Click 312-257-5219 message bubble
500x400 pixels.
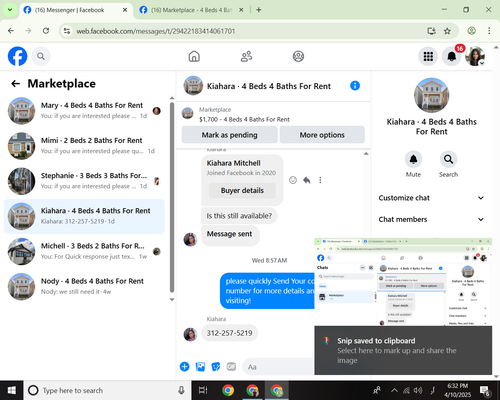tap(229, 333)
